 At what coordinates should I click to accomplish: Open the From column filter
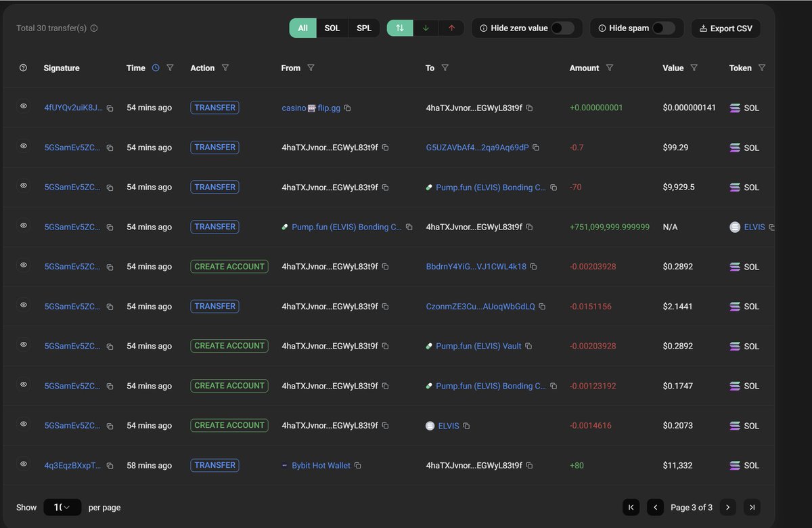[311, 68]
